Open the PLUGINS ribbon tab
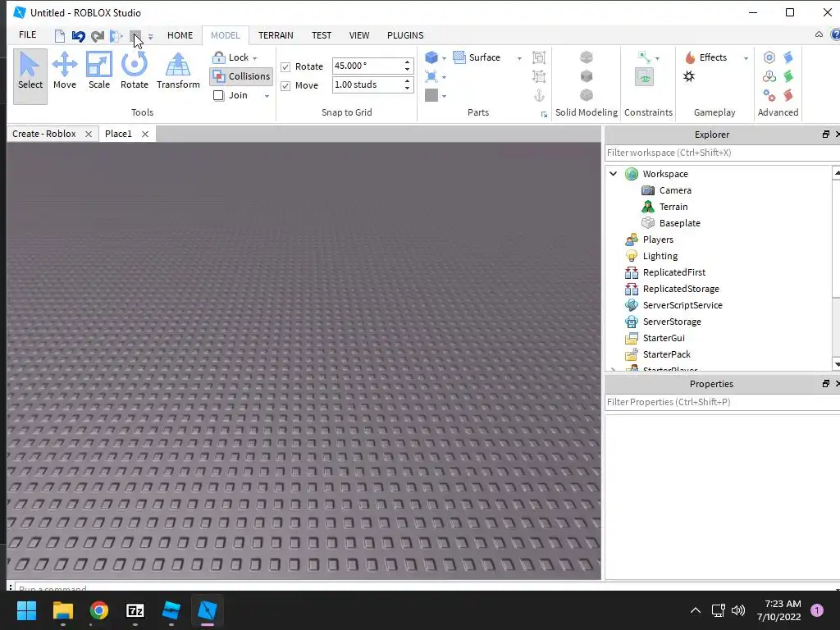This screenshot has width=840, height=630. pyautogui.click(x=405, y=35)
